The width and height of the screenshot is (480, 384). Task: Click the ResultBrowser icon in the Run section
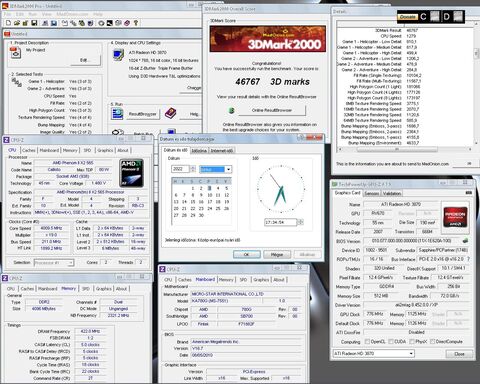coord(117,114)
